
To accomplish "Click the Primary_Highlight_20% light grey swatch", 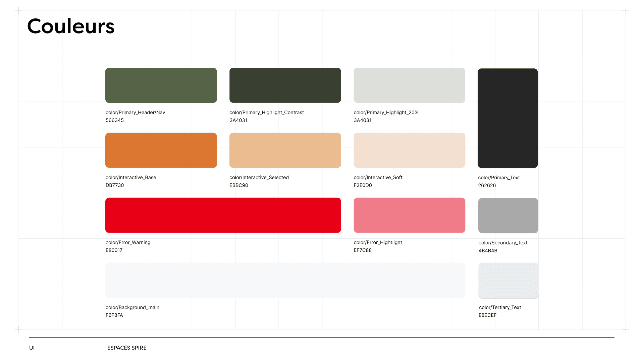I will pos(409,85).
